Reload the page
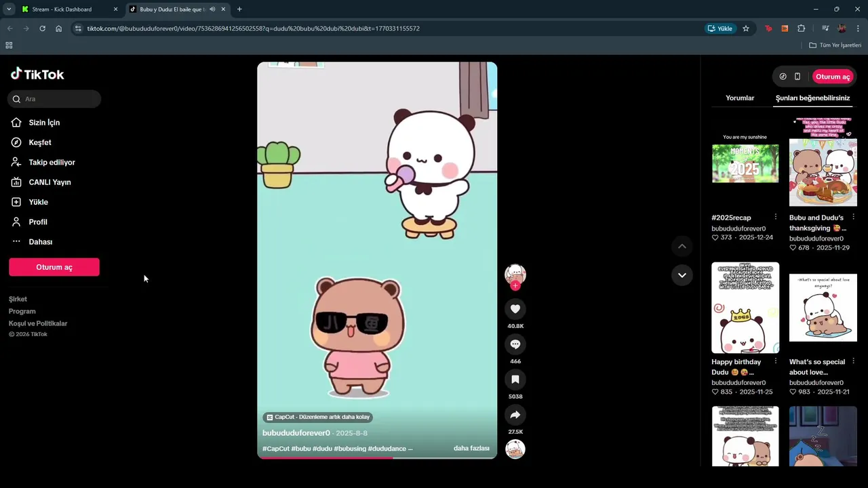This screenshot has height=488, width=868. point(42,28)
